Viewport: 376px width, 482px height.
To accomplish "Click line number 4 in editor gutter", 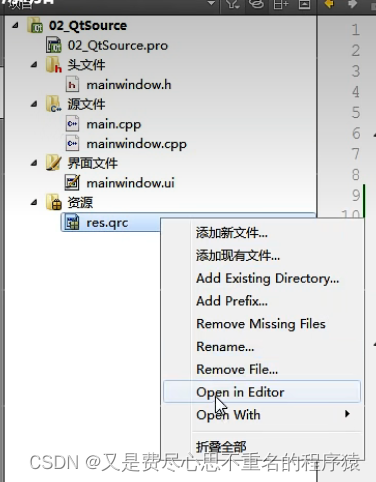I will point(356,92).
